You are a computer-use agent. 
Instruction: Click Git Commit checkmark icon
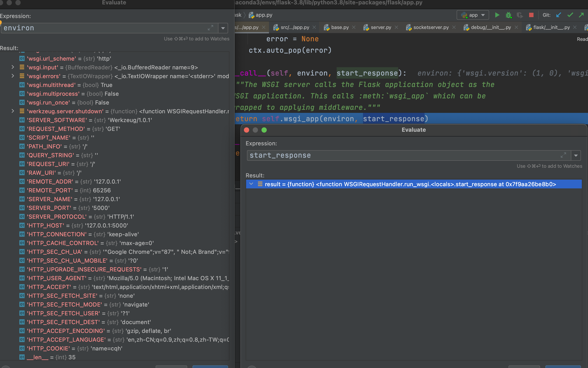click(x=570, y=15)
